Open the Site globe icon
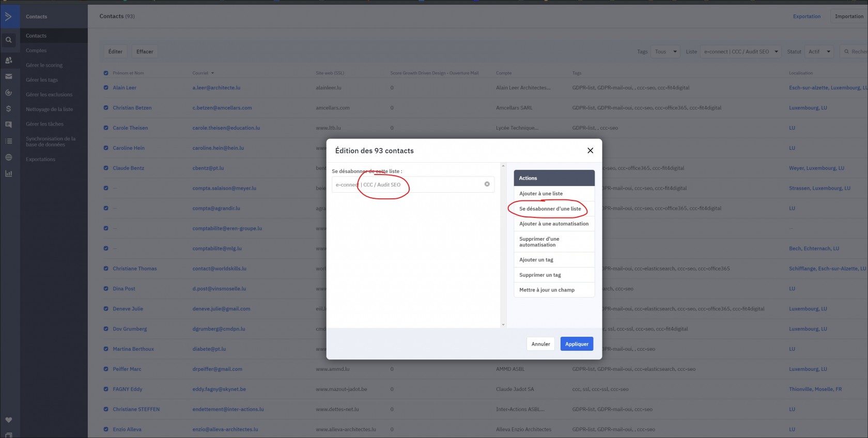868x438 pixels. click(8, 158)
